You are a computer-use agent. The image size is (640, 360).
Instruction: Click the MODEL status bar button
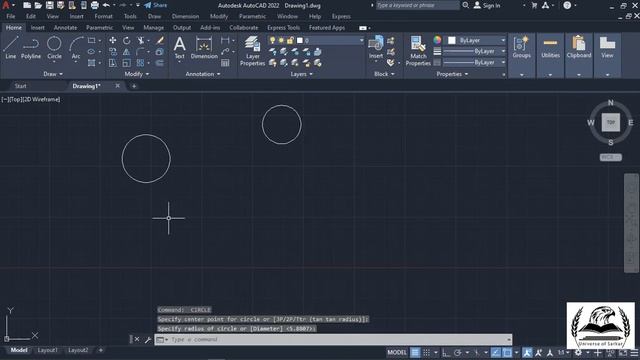click(x=397, y=353)
